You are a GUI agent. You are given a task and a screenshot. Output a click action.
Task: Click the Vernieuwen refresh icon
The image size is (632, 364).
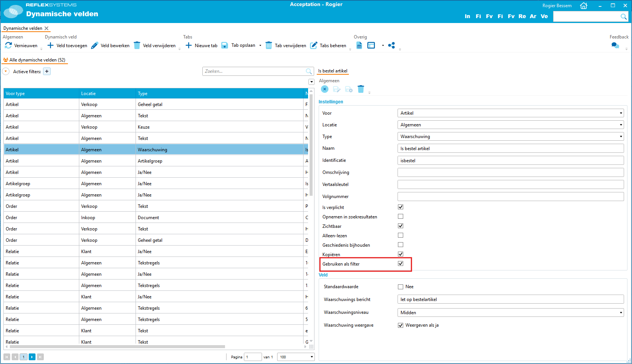click(8, 45)
